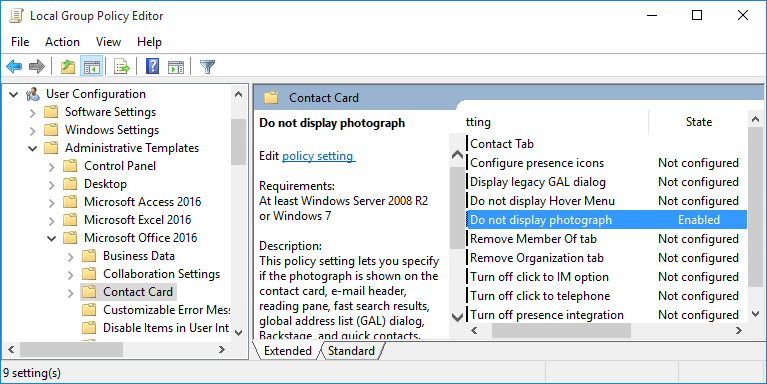Select Contact Card in the tree
This screenshot has height=384, width=767.
(x=138, y=292)
